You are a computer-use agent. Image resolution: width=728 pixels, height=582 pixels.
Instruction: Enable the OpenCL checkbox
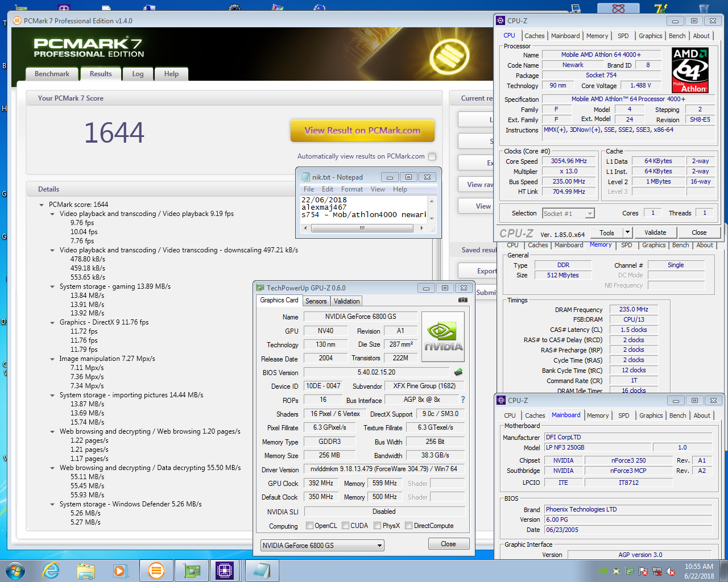pyautogui.click(x=310, y=526)
